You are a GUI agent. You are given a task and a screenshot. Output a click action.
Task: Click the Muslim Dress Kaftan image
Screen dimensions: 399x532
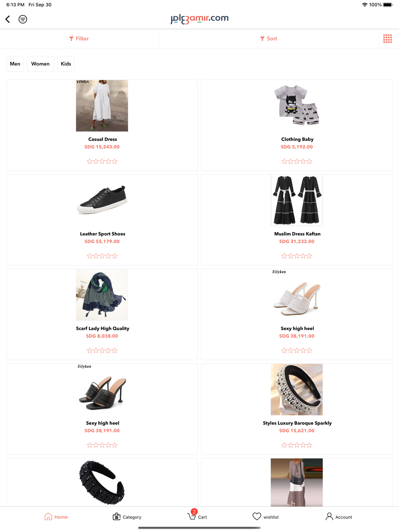297,200
